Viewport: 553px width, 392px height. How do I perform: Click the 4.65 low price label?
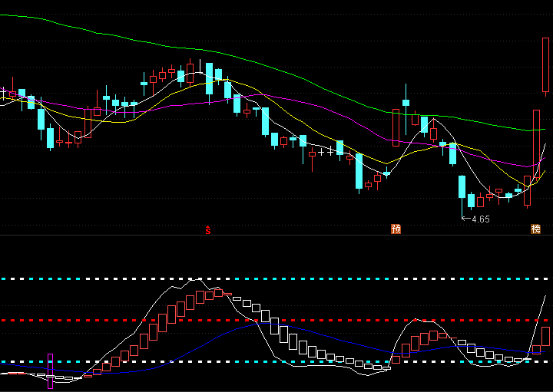(x=481, y=219)
